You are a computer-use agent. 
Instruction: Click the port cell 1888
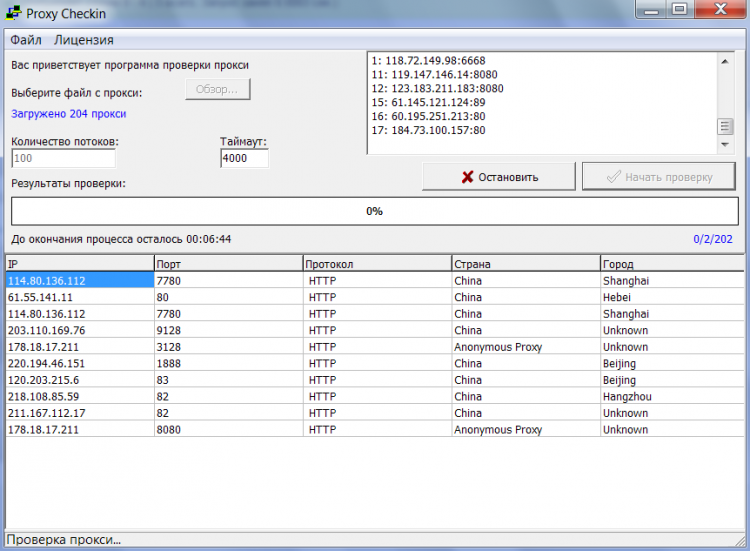click(228, 363)
